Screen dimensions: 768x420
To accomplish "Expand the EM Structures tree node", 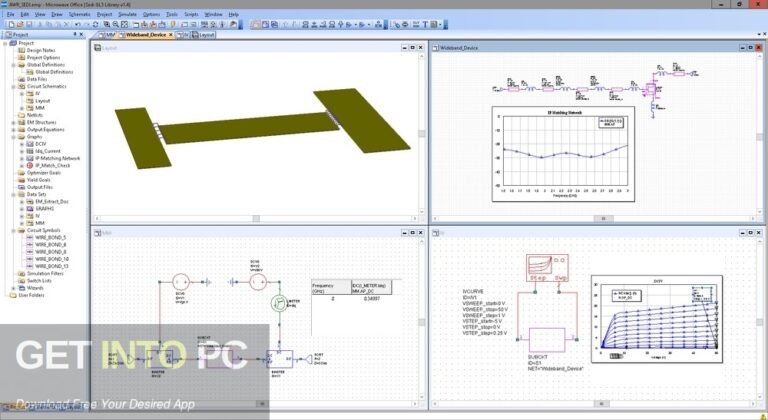I will [x=14, y=123].
